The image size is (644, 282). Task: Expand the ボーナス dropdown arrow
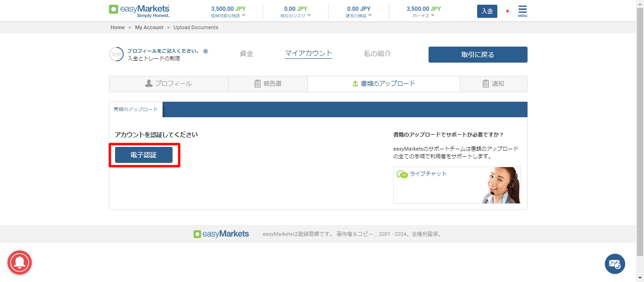coord(432,16)
